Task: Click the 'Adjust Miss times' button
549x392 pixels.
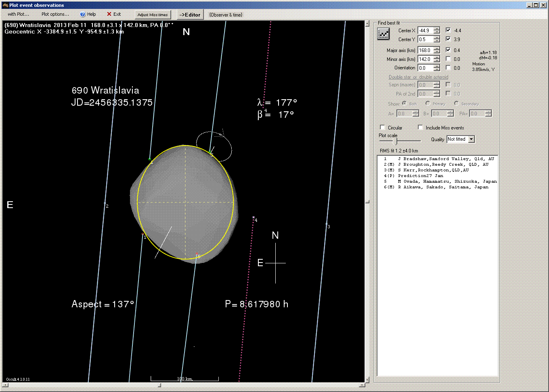Action: [153, 15]
